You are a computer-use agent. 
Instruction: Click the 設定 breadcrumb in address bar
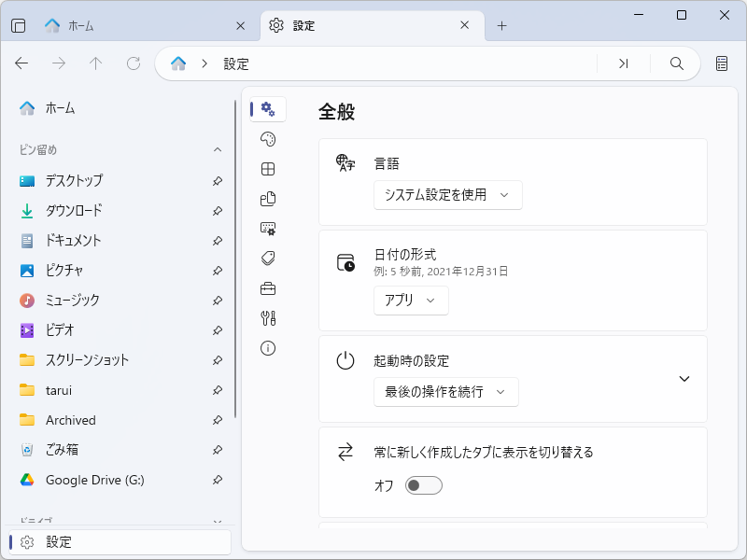coord(236,63)
